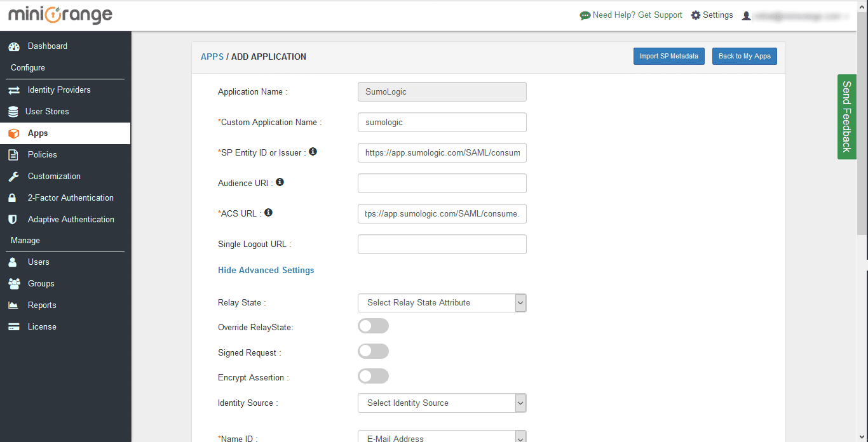Click the support chat bubble icon

[585, 15]
